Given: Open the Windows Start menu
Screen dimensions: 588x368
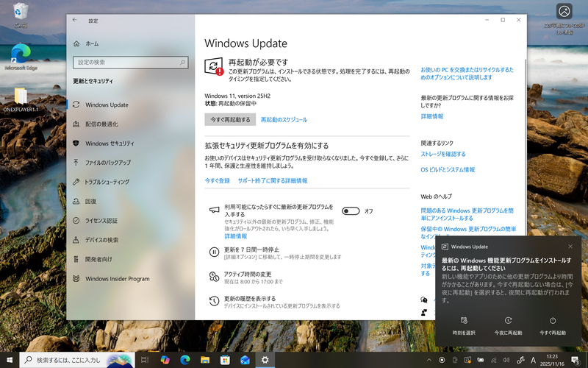Looking at the screenshot, I should [x=10, y=360].
